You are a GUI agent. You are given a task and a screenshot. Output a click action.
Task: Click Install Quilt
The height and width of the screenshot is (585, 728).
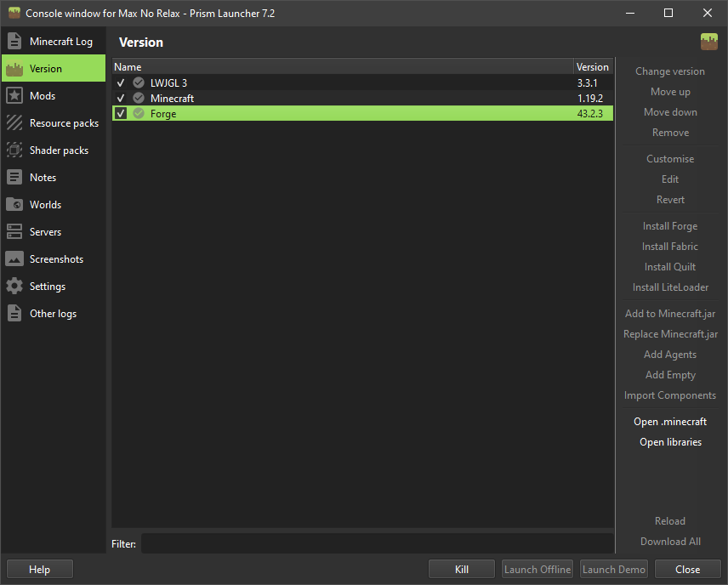[x=670, y=267]
